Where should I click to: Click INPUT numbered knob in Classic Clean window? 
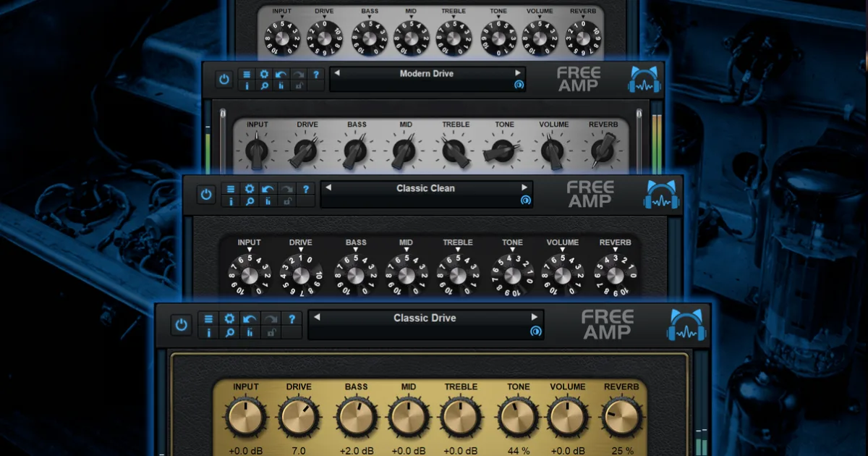[250, 275]
